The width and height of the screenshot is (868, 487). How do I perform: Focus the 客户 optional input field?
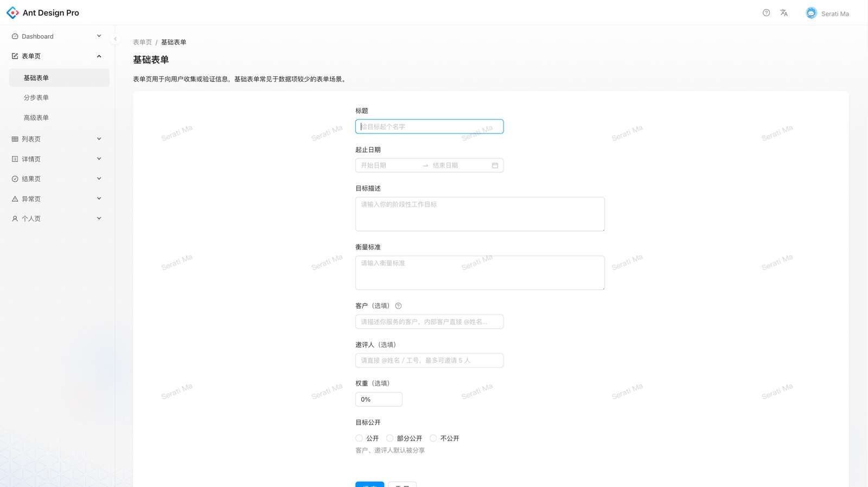pyautogui.click(x=429, y=322)
